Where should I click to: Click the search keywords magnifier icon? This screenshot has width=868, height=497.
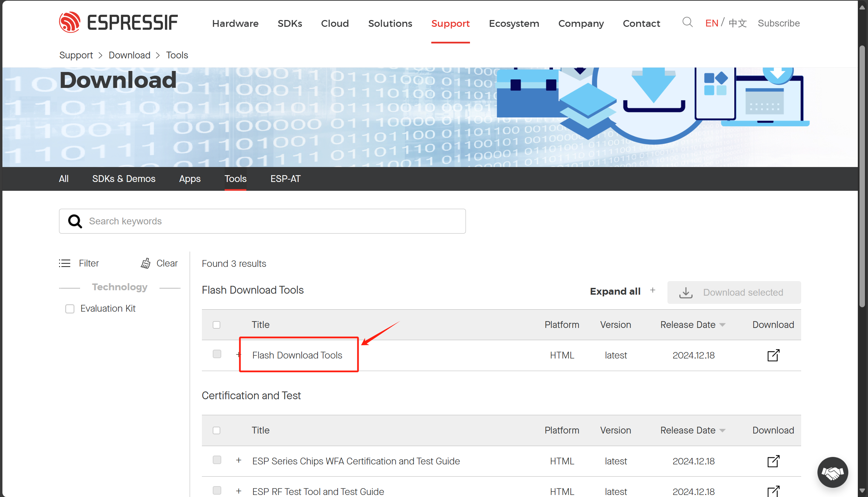[x=75, y=221]
